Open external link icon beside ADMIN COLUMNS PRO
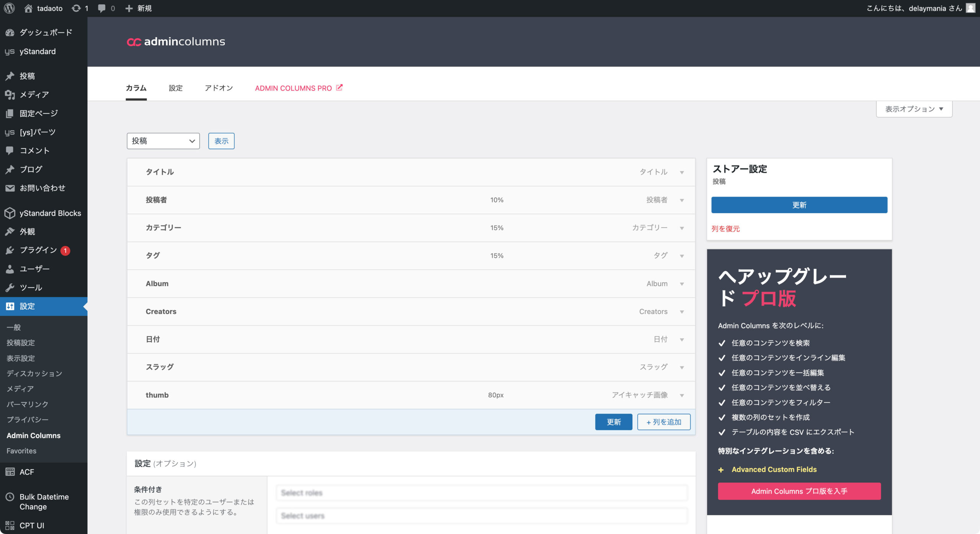 point(339,88)
